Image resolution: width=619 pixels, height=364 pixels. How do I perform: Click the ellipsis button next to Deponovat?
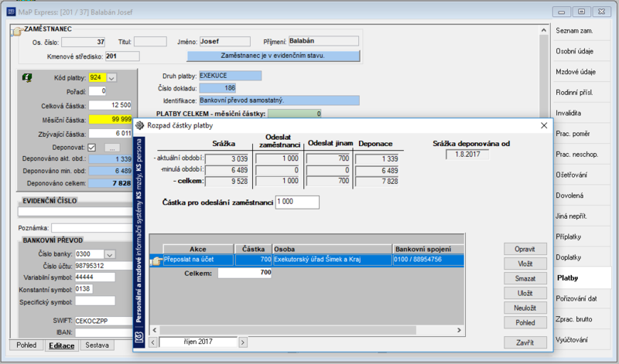coord(112,148)
